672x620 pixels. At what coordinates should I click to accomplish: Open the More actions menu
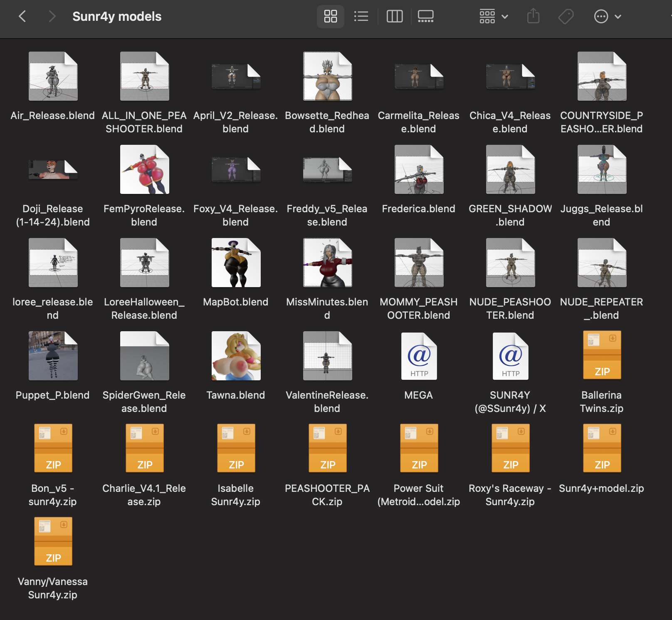(608, 17)
